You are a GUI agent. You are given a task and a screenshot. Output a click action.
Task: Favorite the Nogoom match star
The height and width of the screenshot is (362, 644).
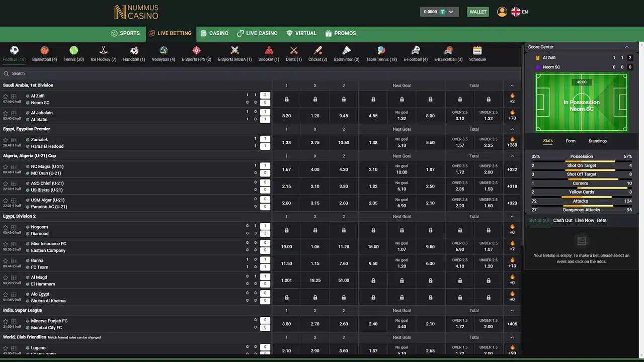point(6,227)
